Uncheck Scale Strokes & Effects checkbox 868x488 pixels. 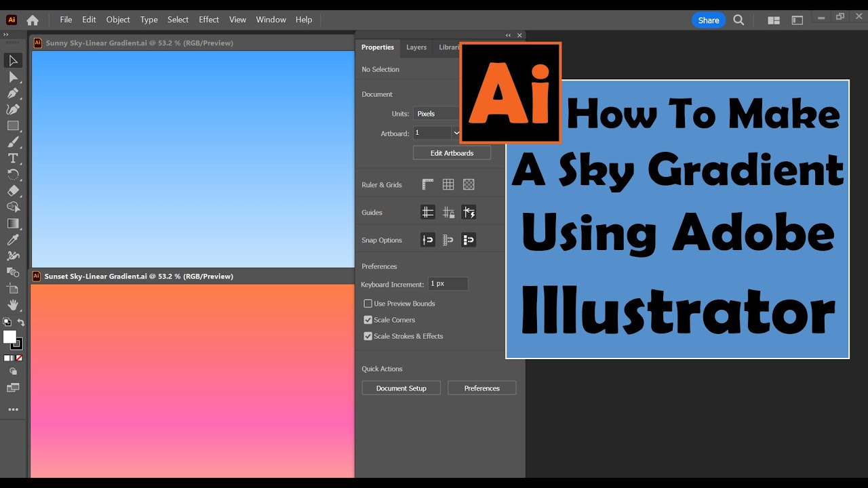[x=368, y=336]
